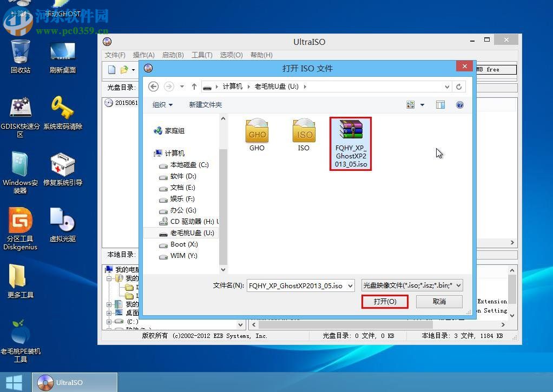This screenshot has height=392, width=553.
Task: Open the file type dropdown showing 光盘映像文件
Action: [411, 285]
